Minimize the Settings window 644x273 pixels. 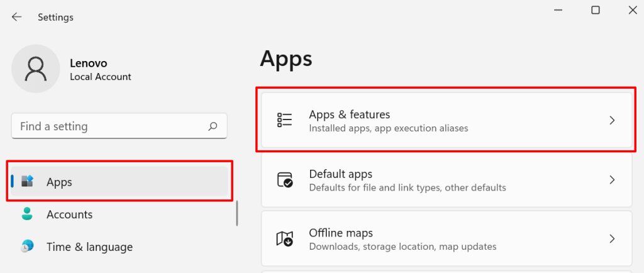click(557, 10)
